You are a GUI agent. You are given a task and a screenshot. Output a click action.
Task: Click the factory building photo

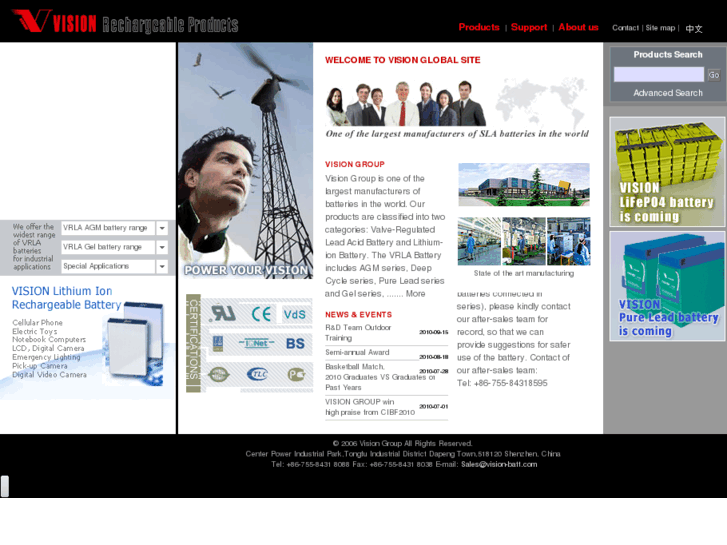click(x=524, y=184)
